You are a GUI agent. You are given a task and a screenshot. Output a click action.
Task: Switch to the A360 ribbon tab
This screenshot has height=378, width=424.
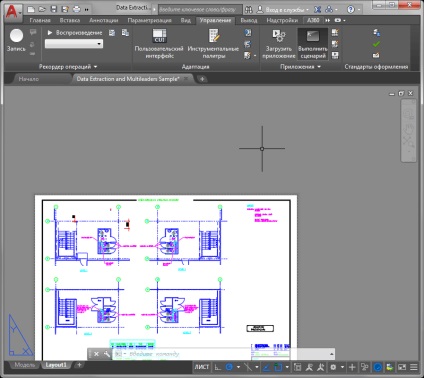[313, 20]
